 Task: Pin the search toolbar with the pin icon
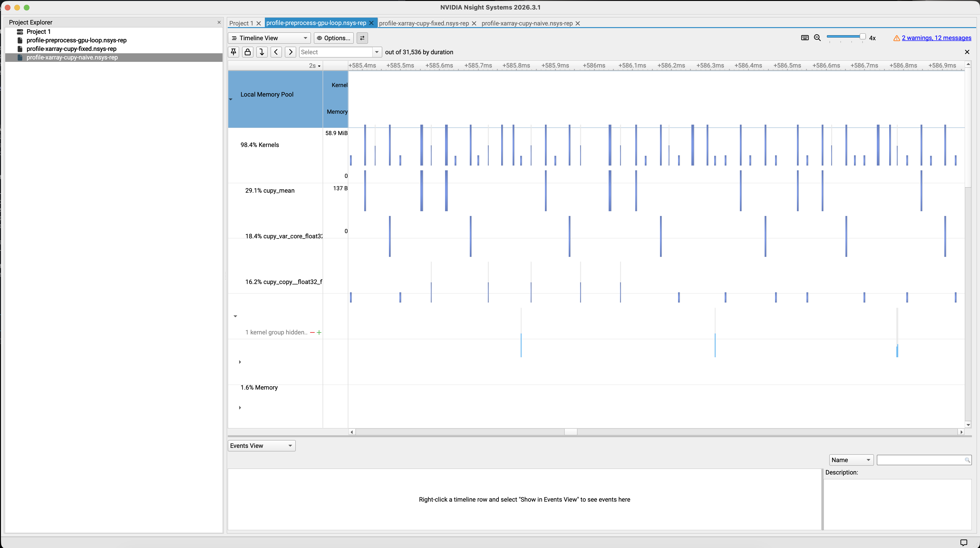[x=233, y=52]
